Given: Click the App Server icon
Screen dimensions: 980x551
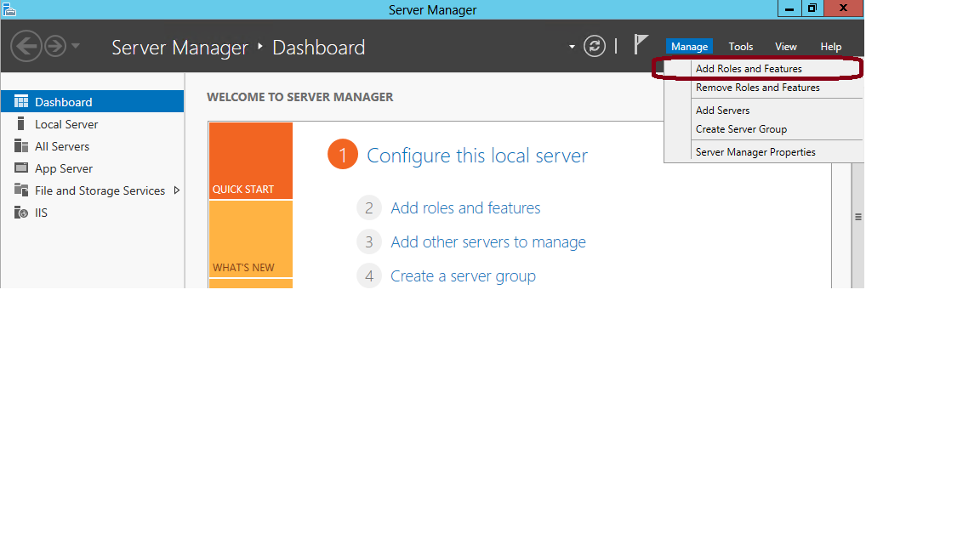Looking at the screenshot, I should pyautogui.click(x=21, y=168).
